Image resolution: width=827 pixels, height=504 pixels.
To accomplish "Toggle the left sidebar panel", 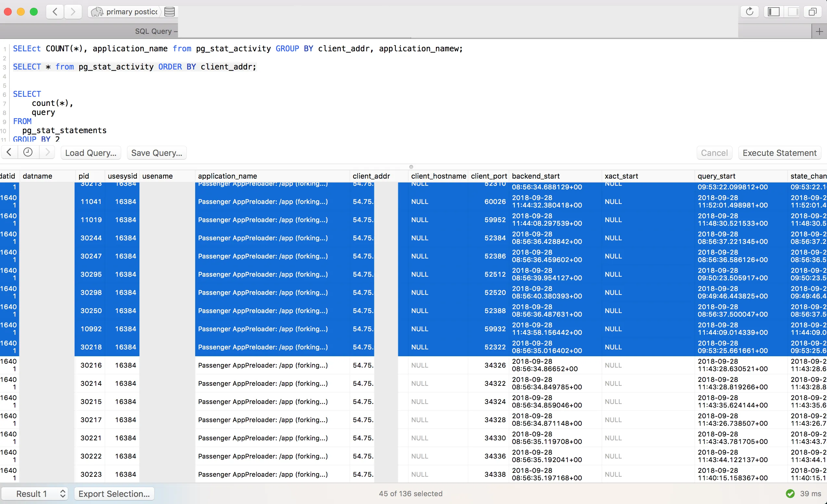I will coord(774,12).
